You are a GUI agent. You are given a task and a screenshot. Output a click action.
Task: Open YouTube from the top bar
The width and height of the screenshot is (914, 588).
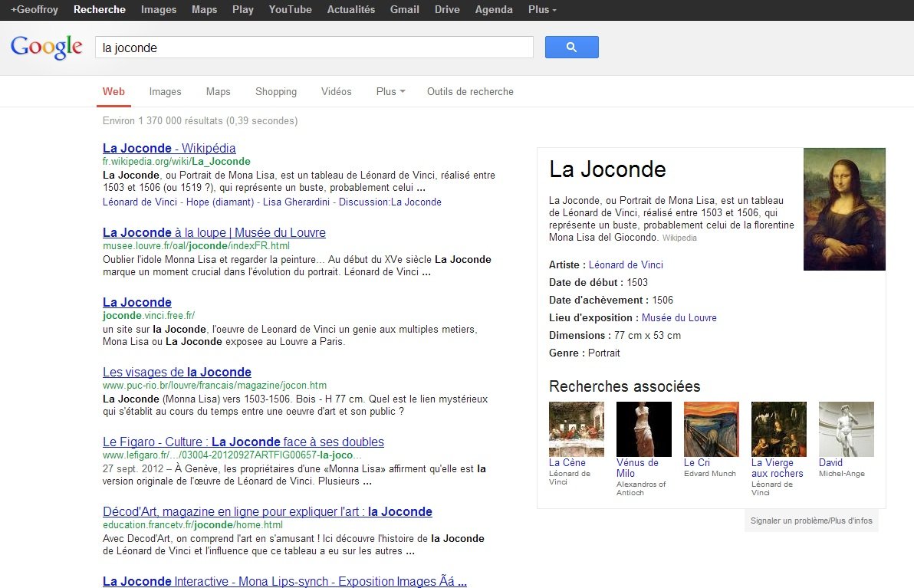291,9
